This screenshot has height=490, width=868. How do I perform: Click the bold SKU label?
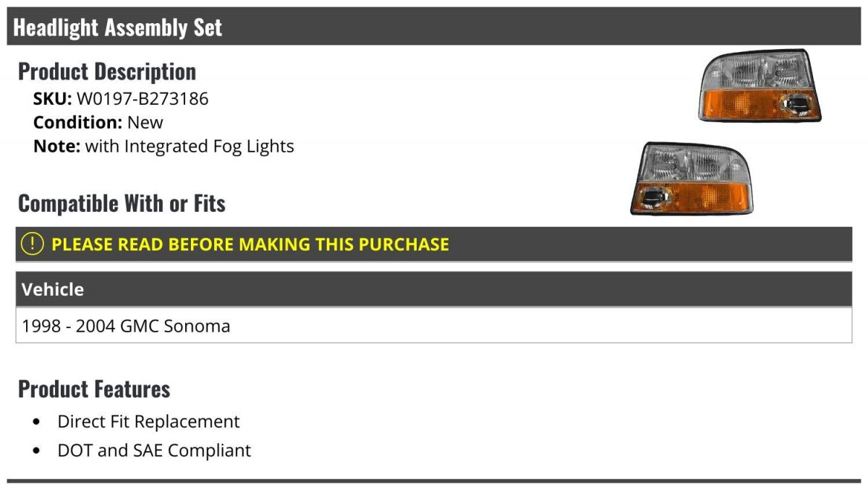52,98
